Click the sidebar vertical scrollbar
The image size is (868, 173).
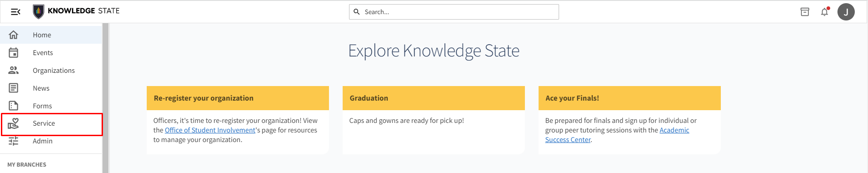coord(106,98)
